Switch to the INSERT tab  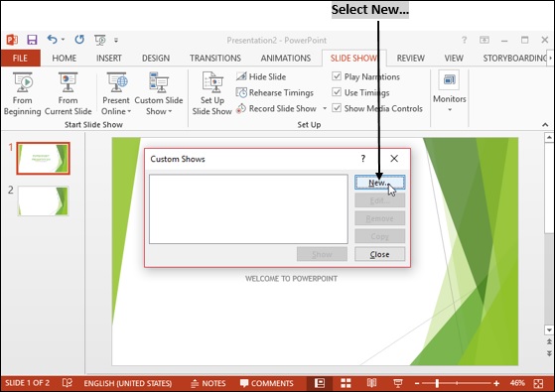coord(108,58)
